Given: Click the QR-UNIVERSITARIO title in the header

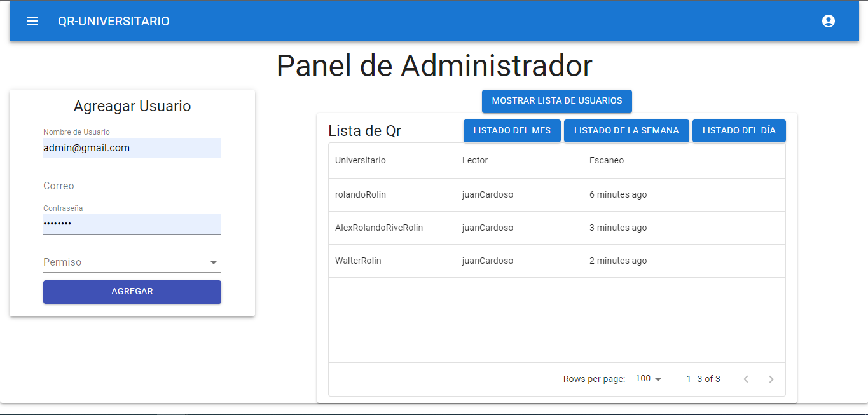Looking at the screenshot, I should tap(113, 21).
